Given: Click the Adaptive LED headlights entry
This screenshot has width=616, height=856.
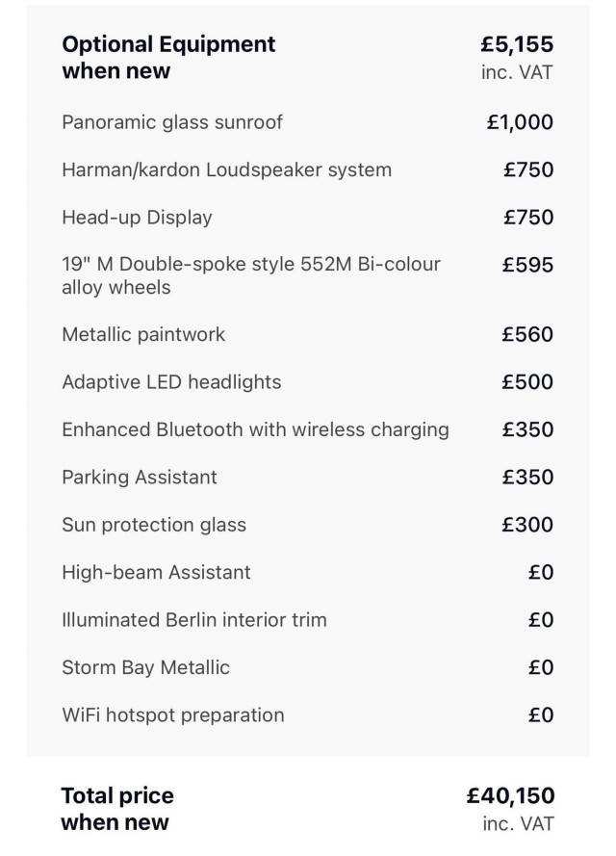Looking at the screenshot, I should [x=172, y=381].
